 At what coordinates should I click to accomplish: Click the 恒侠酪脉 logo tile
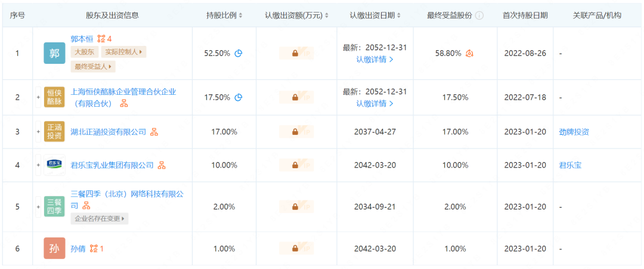tap(55, 97)
